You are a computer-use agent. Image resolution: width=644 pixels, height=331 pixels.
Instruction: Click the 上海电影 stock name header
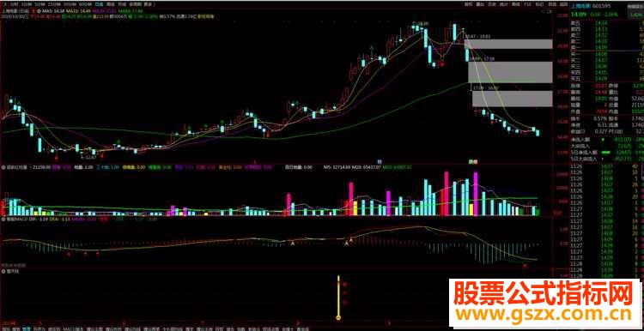click(581, 6)
